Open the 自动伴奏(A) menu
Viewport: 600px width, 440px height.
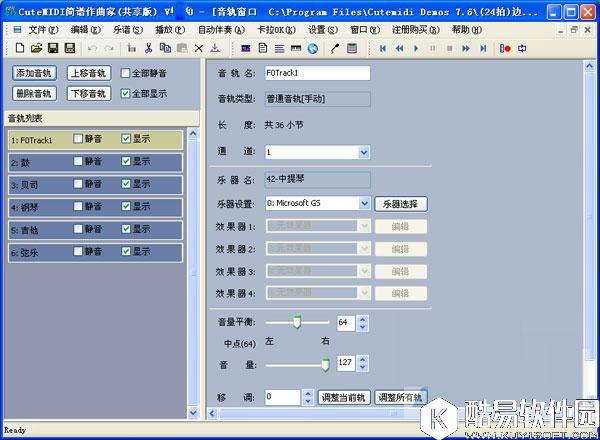(x=221, y=30)
